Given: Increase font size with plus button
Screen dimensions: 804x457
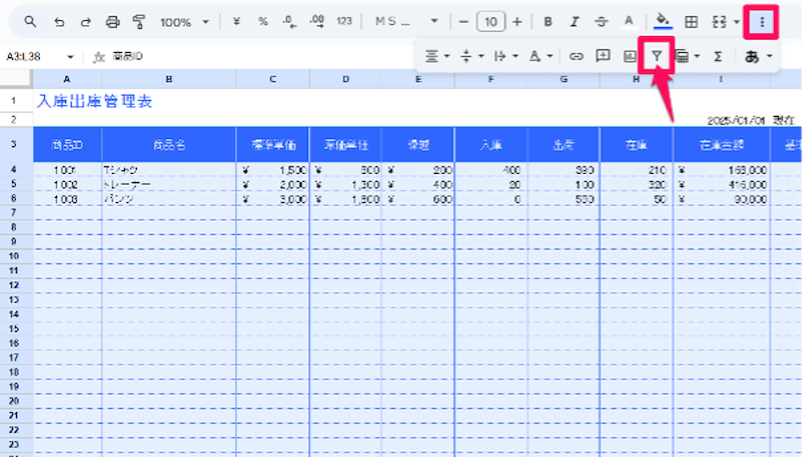Looking at the screenshot, I should (517, 22).
